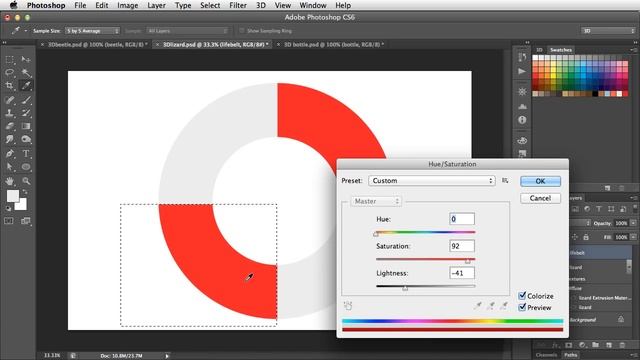This screenshot has height=360, width=640.
Task: Select the Dodge tool
Action: pos(26,140)
